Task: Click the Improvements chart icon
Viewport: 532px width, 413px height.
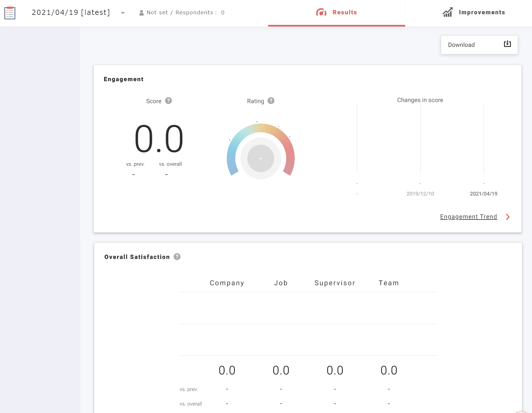Action: click(447, 12)
